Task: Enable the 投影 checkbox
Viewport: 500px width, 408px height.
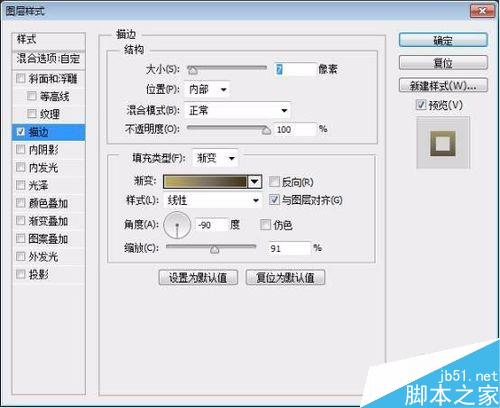Action: pyautogui.click(x=21, y=274)
